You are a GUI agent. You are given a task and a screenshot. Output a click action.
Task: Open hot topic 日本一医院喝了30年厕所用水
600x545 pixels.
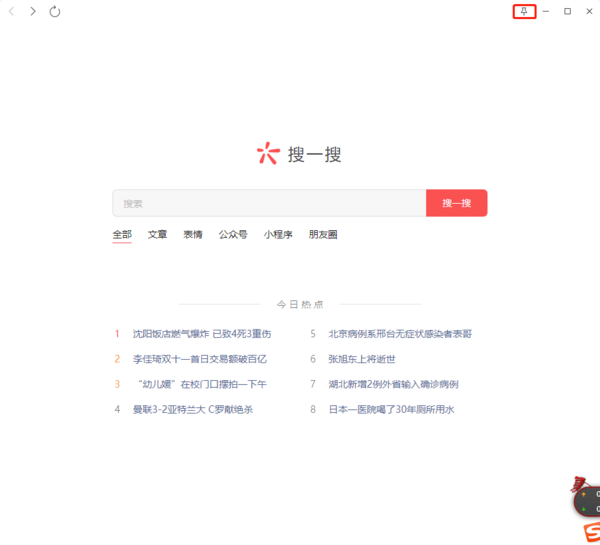click(391, 410)
